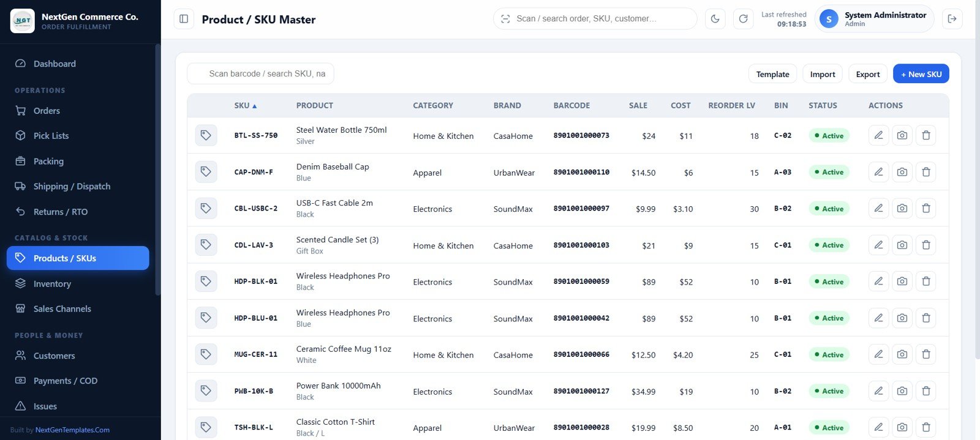980x440 pixels.
Task: Navigate to Sales Channels
Action: [x=78, y=309]
